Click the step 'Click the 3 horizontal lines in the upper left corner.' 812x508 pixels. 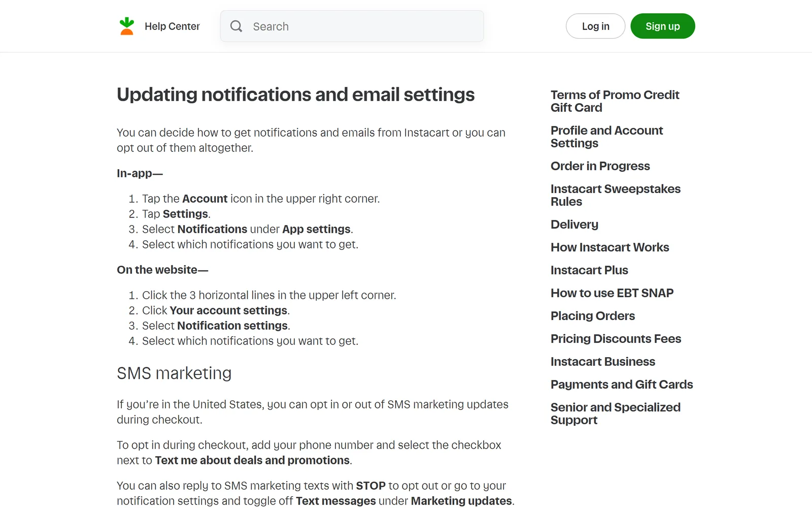pyautogui.click(x=269, y=295)
